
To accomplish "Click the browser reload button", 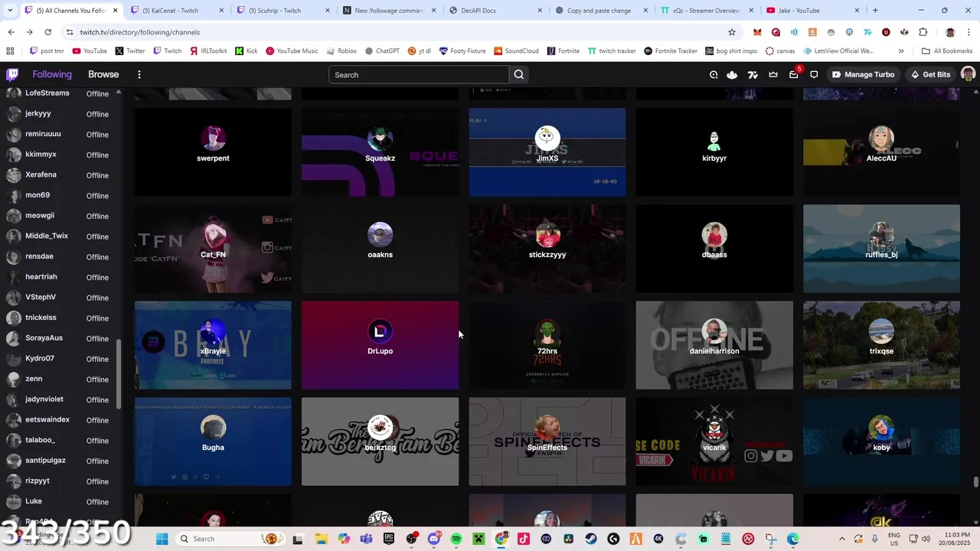I will [47, 32].
